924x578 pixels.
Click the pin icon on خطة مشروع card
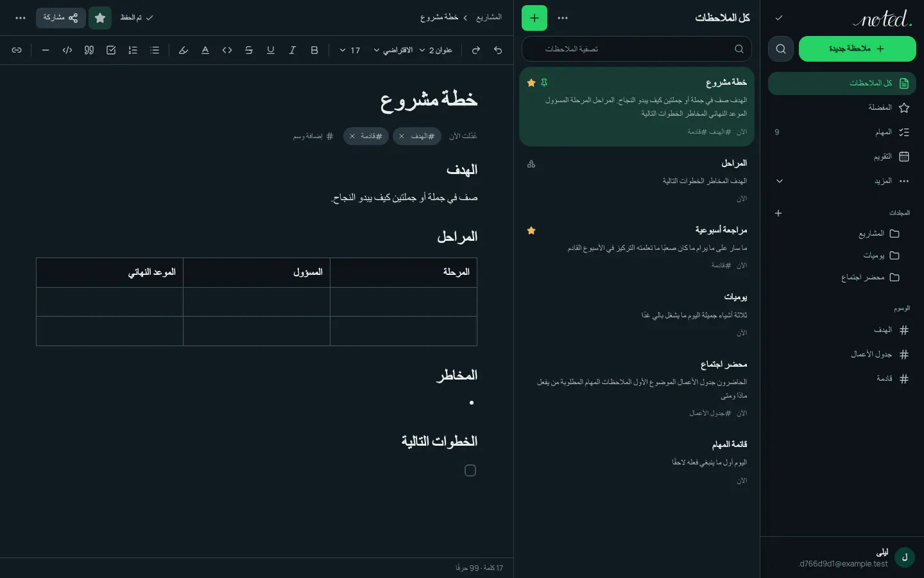pos(544,83)
